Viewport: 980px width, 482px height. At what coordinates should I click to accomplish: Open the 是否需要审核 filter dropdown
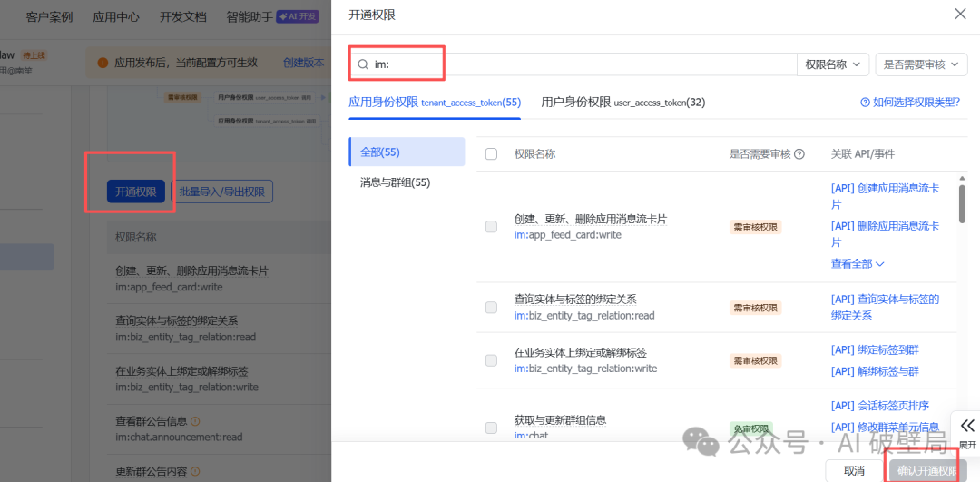tap(921, 64)
